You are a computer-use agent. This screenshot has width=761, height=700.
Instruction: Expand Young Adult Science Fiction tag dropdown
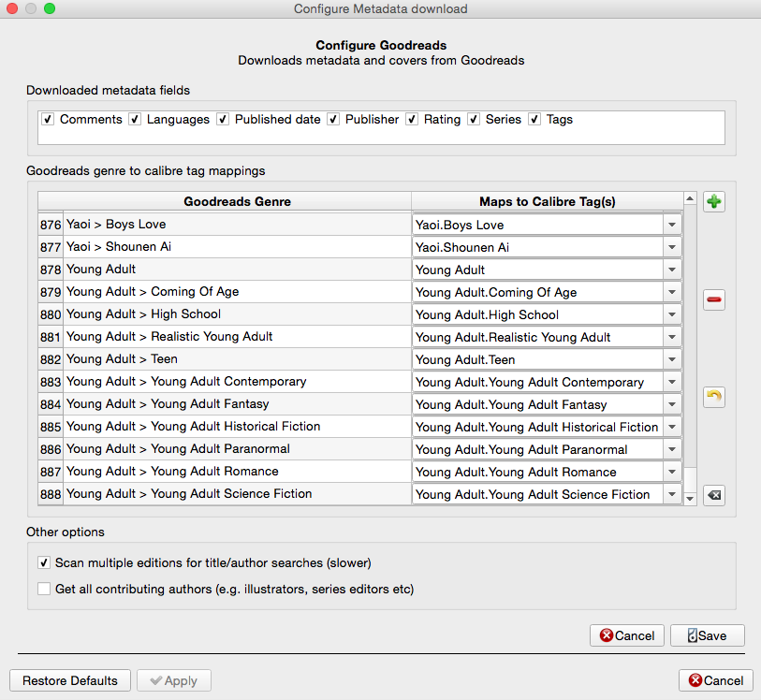[x=672, y=494]
